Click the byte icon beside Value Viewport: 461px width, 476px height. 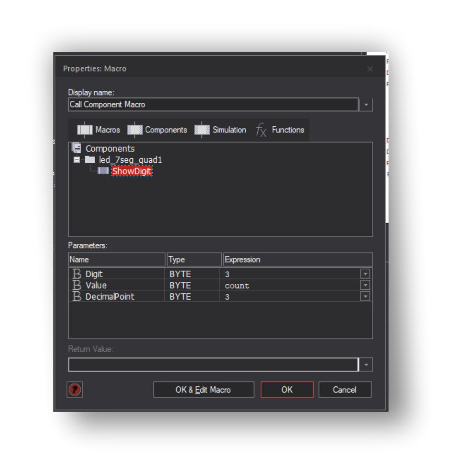pos(77,285)
